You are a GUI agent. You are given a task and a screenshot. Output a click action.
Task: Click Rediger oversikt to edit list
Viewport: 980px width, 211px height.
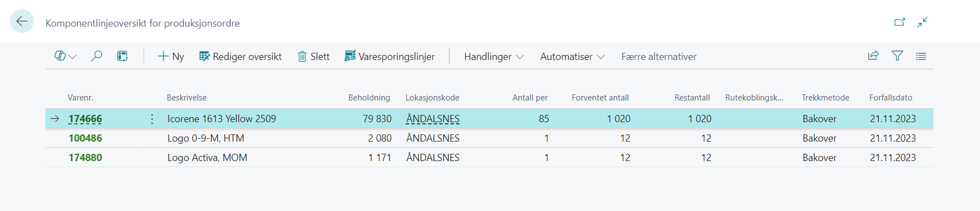[241, 56]
